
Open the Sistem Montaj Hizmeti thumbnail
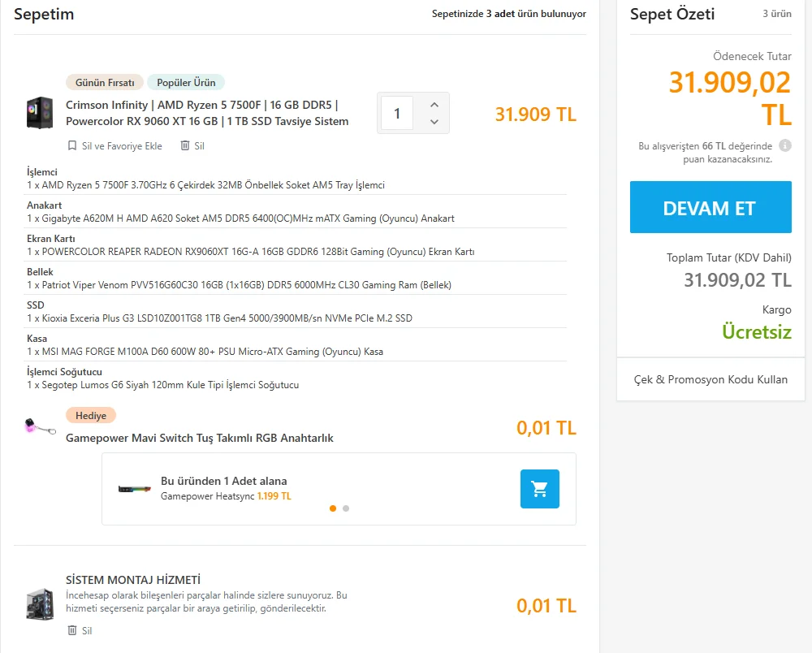point(40,604)
